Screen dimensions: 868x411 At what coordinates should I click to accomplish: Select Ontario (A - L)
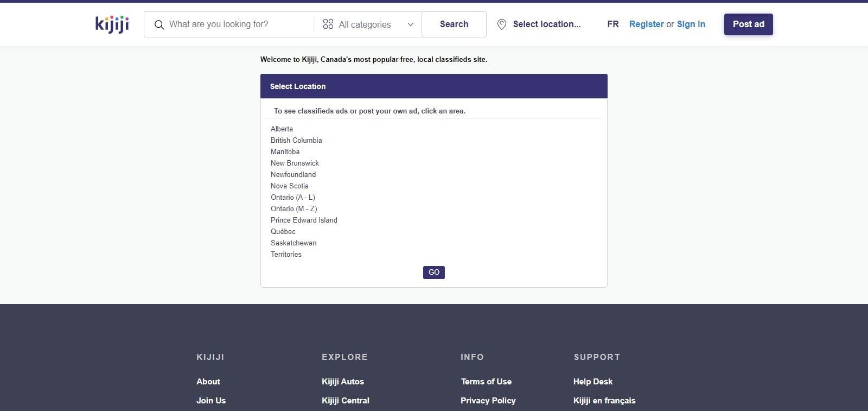tap(293, 197)
